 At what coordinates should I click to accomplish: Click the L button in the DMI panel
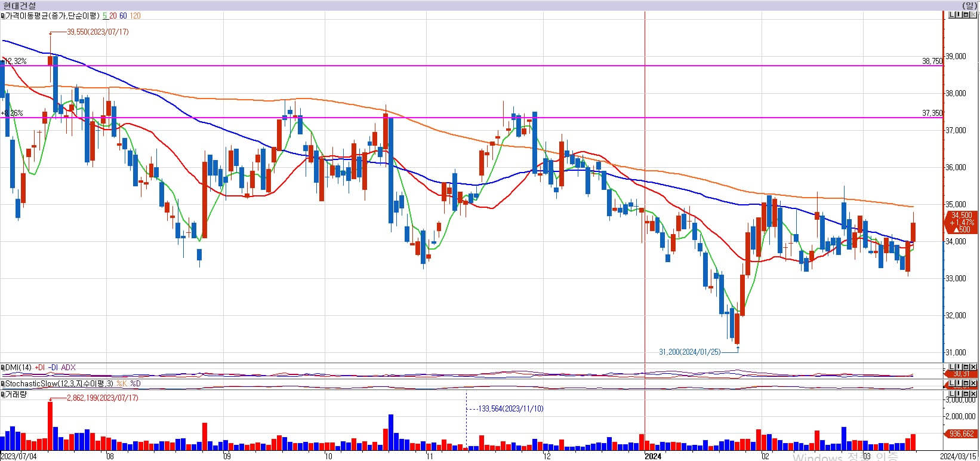952,367
